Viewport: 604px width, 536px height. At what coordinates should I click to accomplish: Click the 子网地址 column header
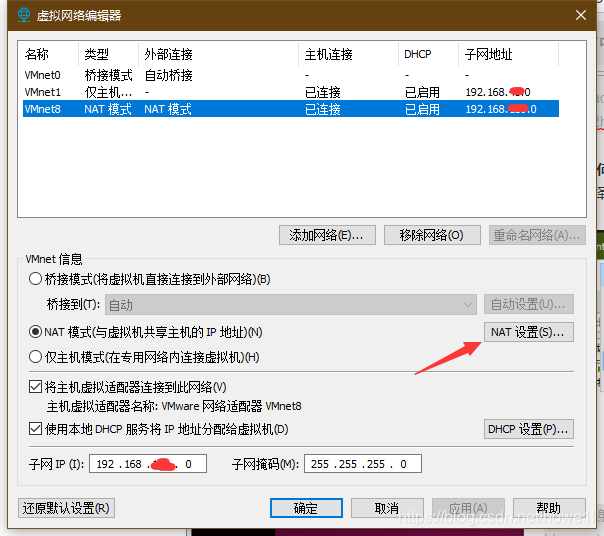click(508, 54)
